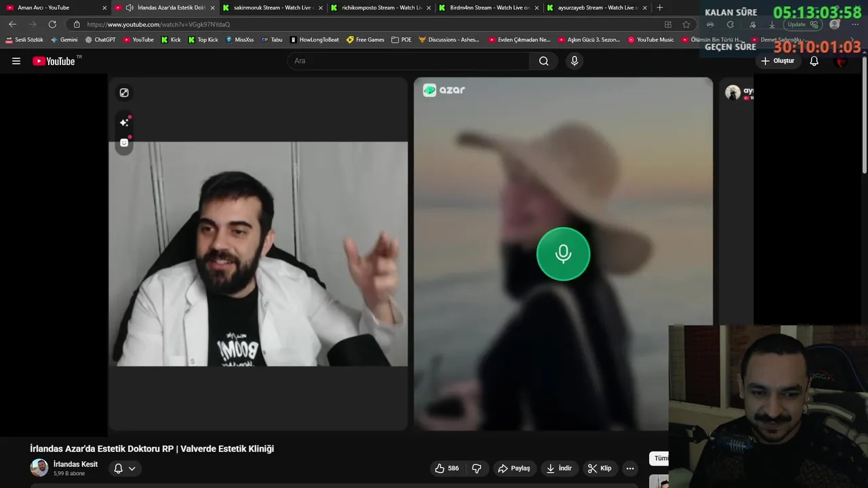Start voice search with the microphone

[574, 61]
